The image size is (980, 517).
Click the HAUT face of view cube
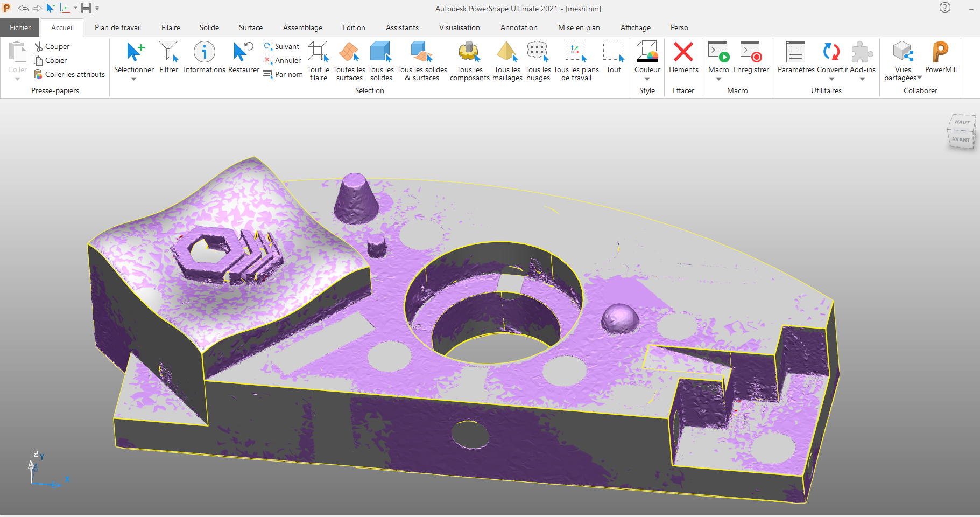962,122
